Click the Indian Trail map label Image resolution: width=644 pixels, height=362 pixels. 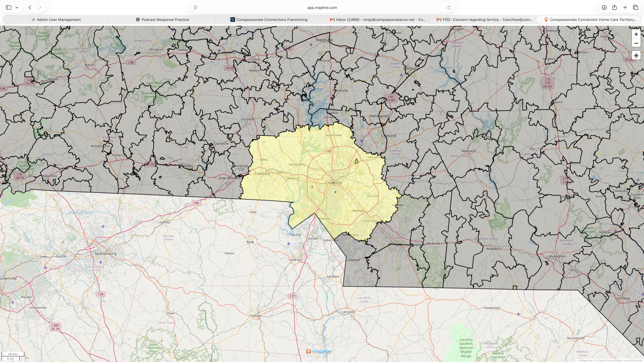coord(370,221)
